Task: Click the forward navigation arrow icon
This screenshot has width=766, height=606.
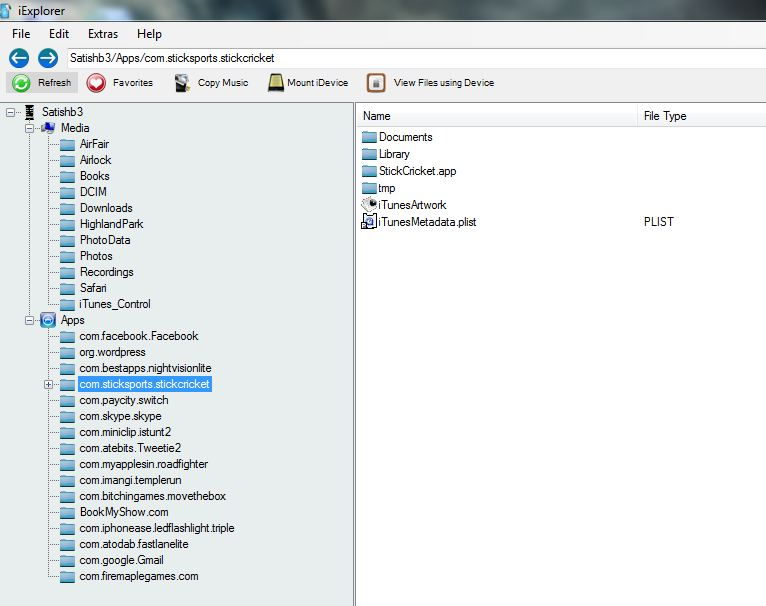Action: coord(47,58)
